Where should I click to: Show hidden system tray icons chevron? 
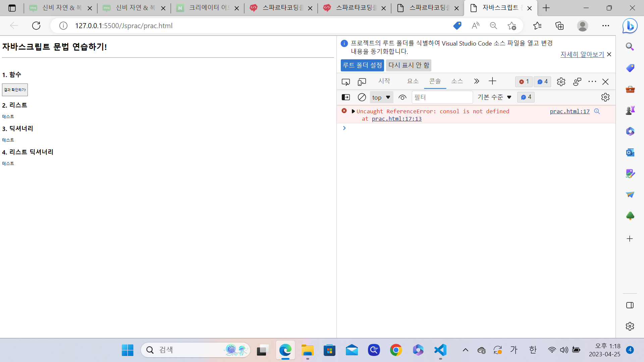point(465,350)
